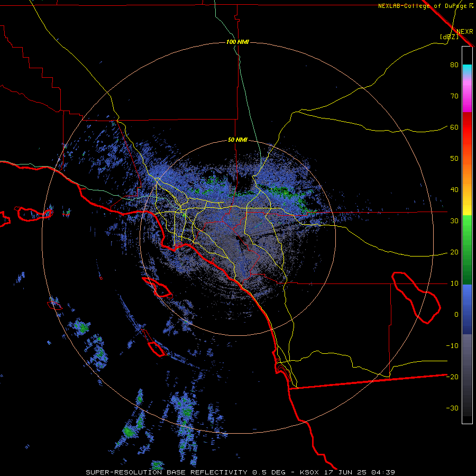Click the 0 value on dBZ scale
The height and width of the screenshot is (476, 476).
pyautogui.click(x=456, y=315)
